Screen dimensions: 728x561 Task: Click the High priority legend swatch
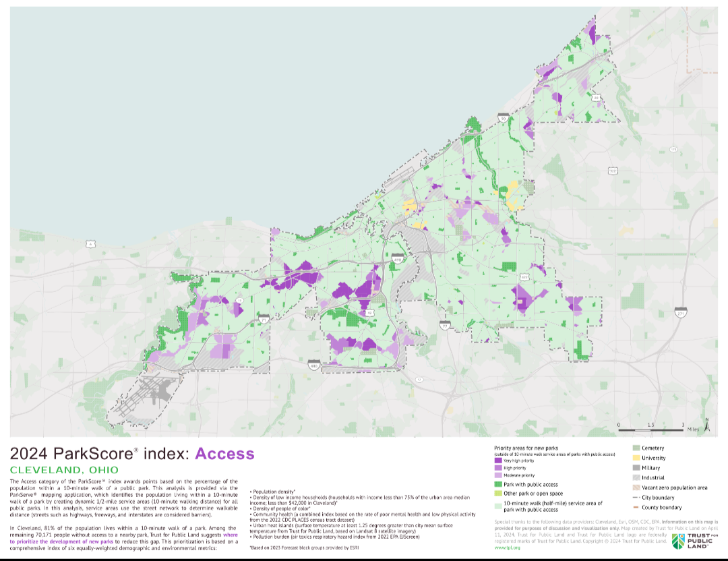497,468
